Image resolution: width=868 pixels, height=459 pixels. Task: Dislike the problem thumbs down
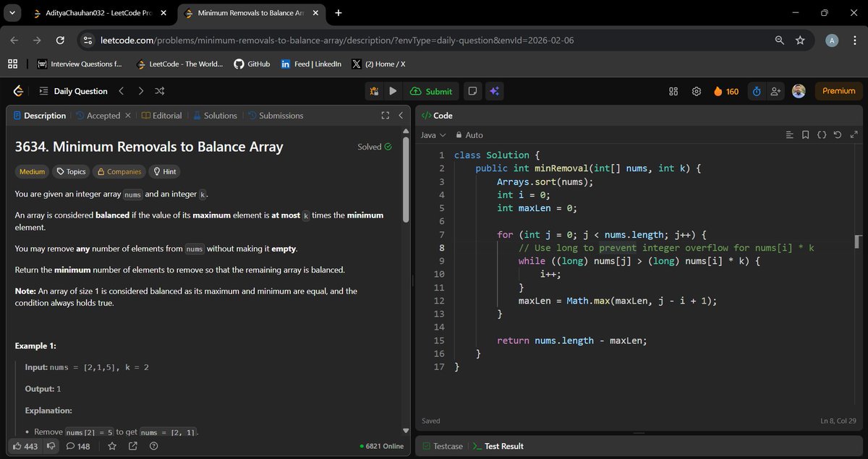[51, 446]
